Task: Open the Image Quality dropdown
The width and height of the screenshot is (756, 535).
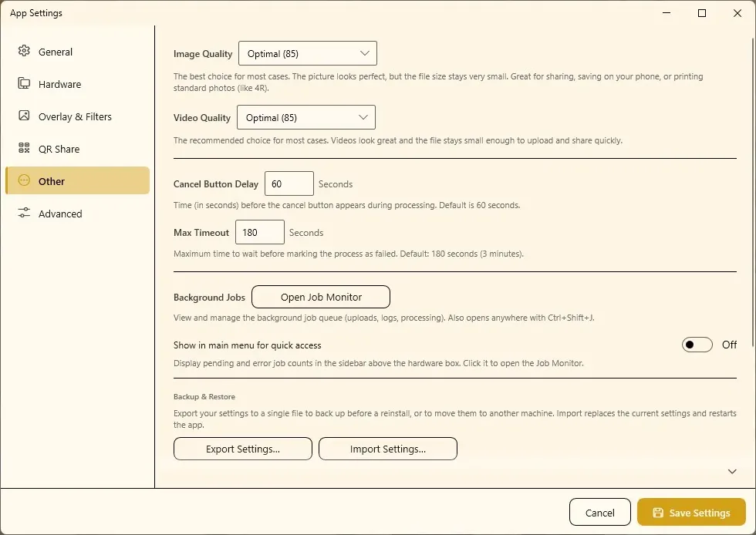Action: [x=308, y=53]
